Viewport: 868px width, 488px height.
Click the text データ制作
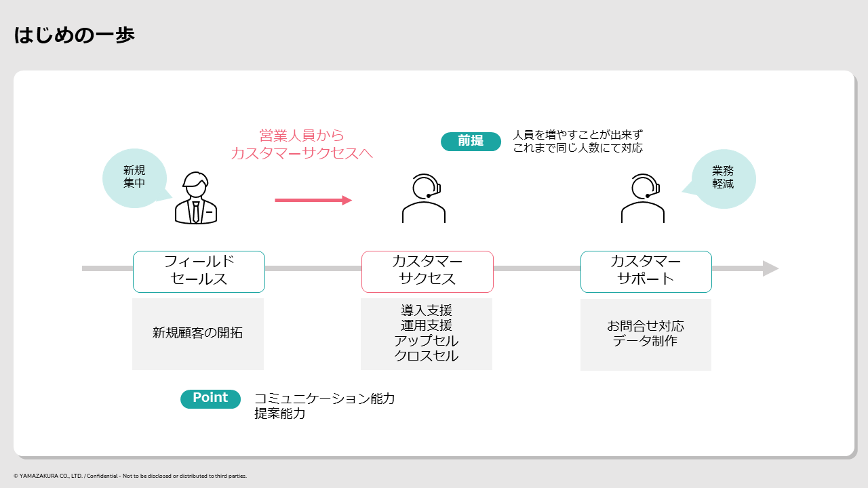(646, 341)
